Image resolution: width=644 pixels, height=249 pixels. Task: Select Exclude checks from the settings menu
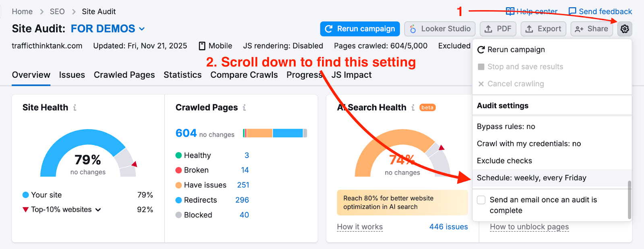tap(504, 160)
